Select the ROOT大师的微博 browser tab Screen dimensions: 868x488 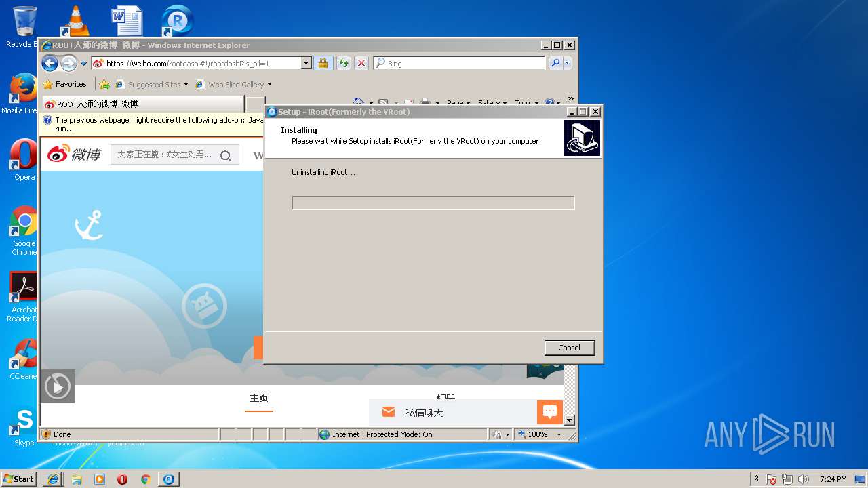pyautogui.click(x=142, y=104)
